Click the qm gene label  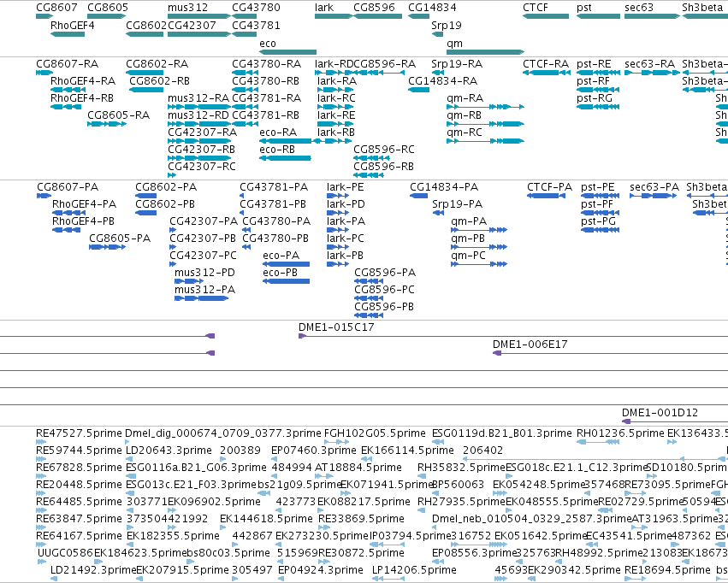click(x=454, y=43)
